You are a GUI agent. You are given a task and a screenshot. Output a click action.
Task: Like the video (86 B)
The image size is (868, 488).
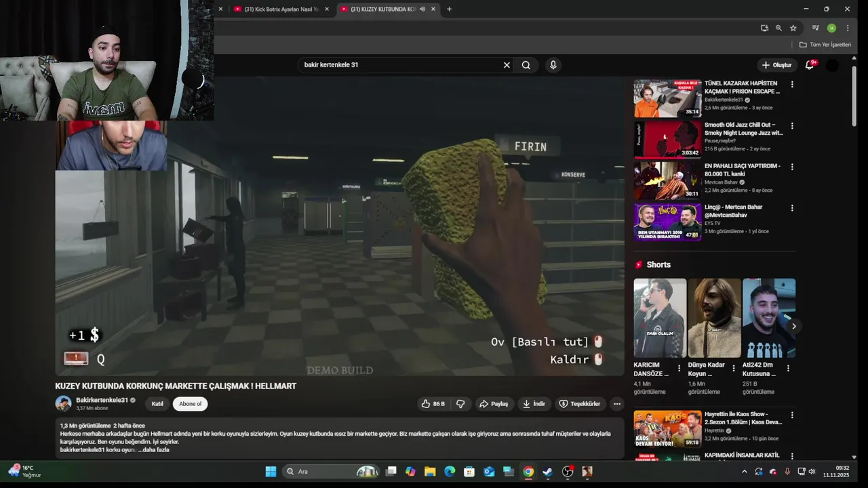point(433,404)
